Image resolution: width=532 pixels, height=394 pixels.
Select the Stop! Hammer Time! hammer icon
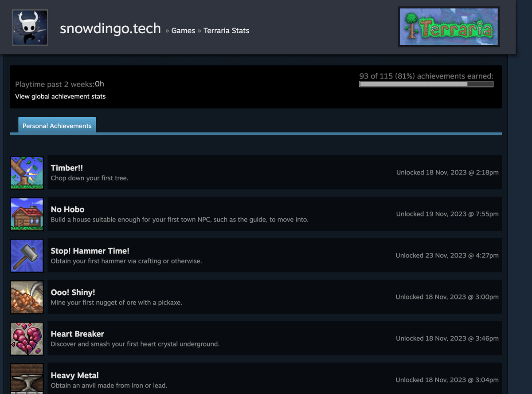(x=27, y=256)
